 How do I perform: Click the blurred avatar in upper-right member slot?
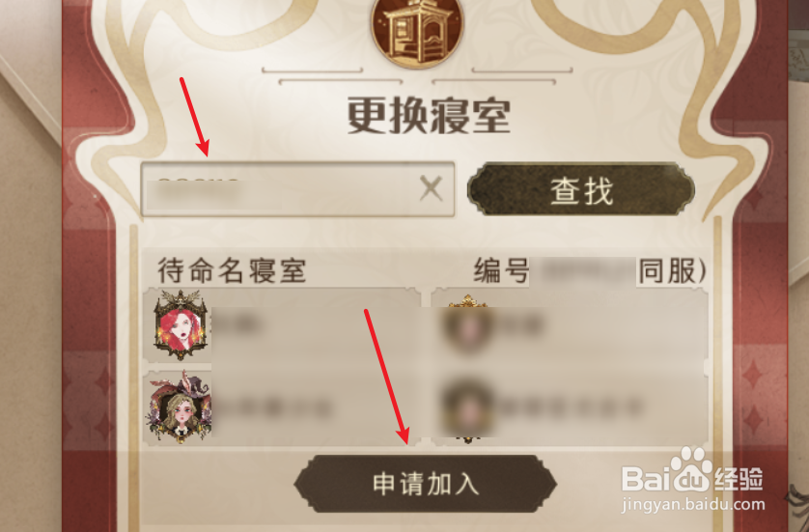(468, 325)
